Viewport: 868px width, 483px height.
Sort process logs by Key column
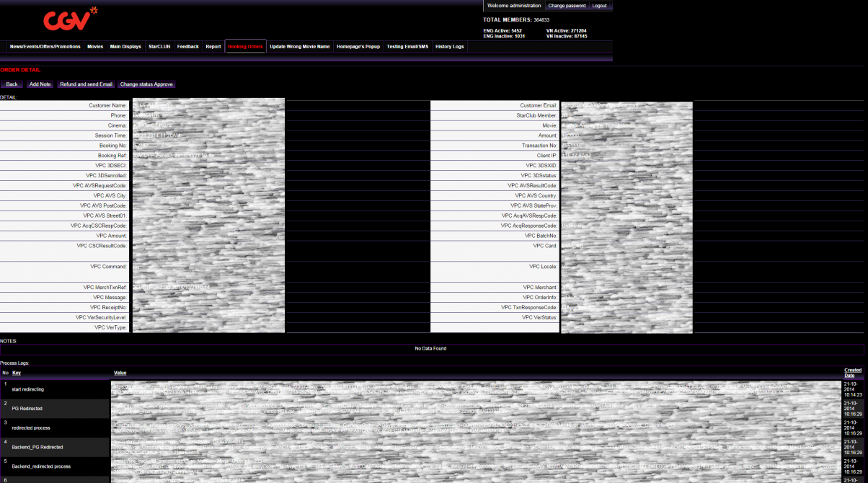pos(17,373)
